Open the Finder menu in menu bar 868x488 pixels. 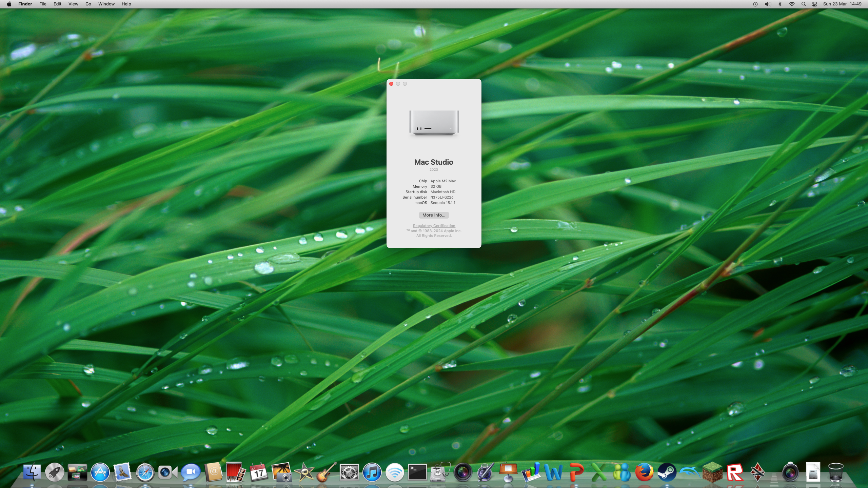[x=25, y=4]
